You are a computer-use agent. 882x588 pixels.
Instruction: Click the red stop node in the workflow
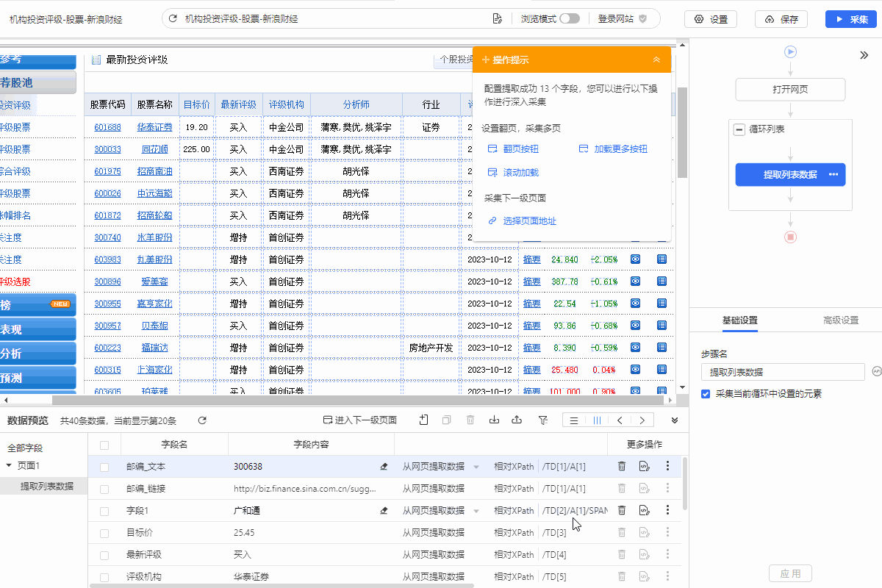pos(790,237)
